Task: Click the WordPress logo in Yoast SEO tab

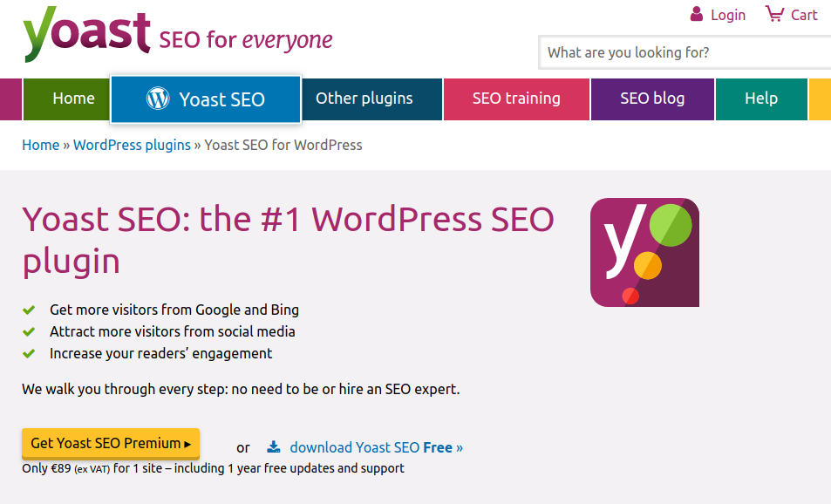Action: point(158,99)
